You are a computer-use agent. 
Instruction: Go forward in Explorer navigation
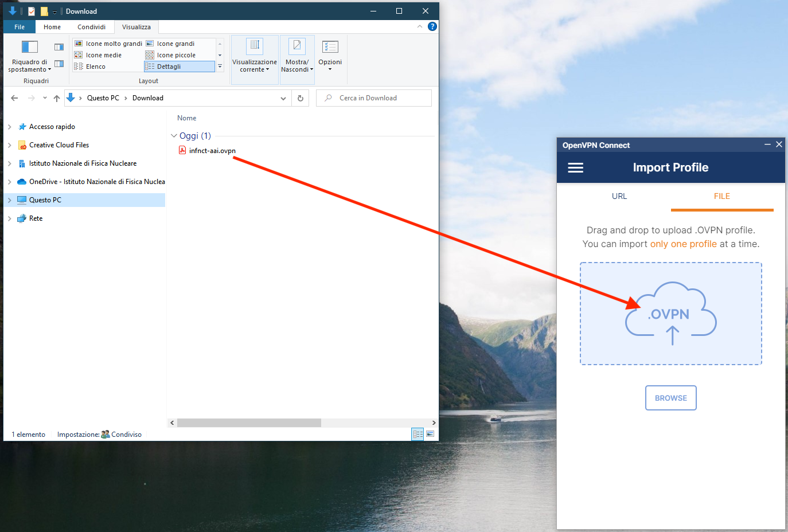32,98
